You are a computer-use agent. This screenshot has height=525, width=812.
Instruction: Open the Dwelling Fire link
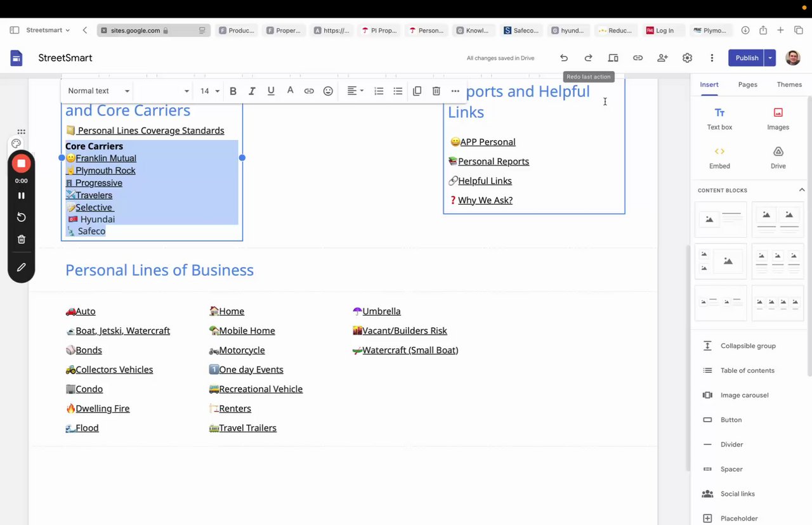point(103,409)
